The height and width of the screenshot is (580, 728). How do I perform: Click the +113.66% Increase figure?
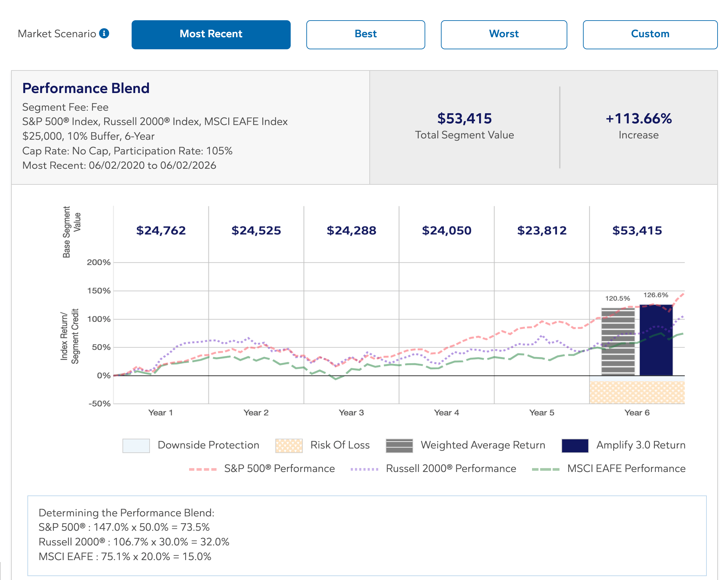(639, 118)
